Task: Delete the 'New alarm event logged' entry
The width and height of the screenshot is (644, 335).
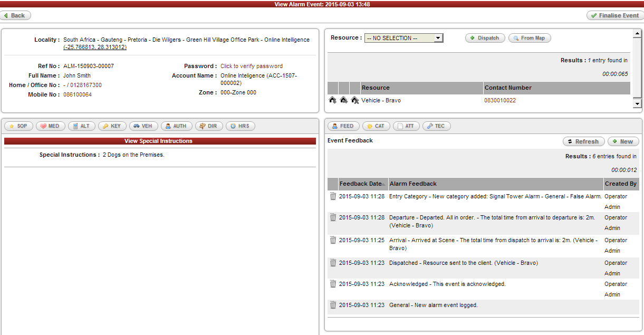Action: (x=333, y=305)
